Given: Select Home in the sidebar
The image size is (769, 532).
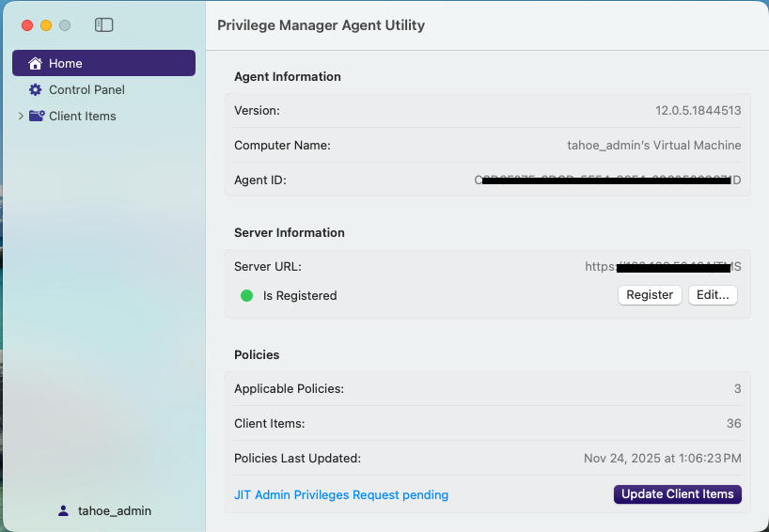Looking at the screenshot, I should (x=66, y=64).
